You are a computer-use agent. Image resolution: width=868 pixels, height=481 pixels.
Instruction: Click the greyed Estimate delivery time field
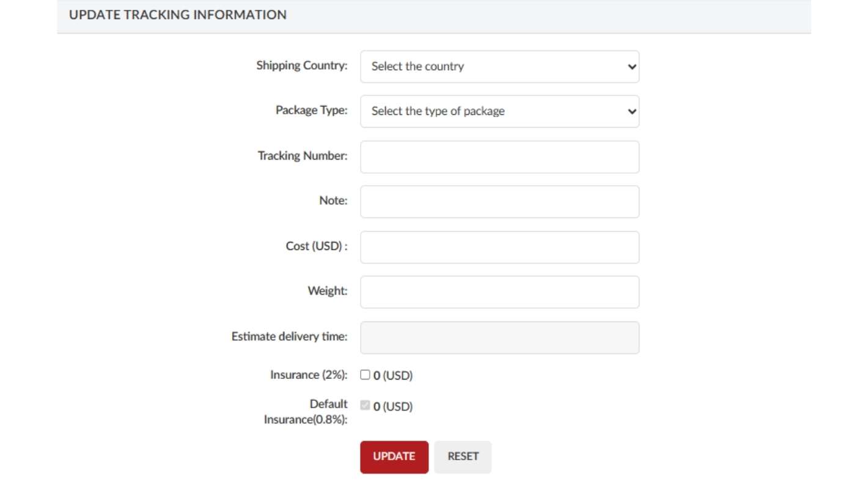pos(499,337)
